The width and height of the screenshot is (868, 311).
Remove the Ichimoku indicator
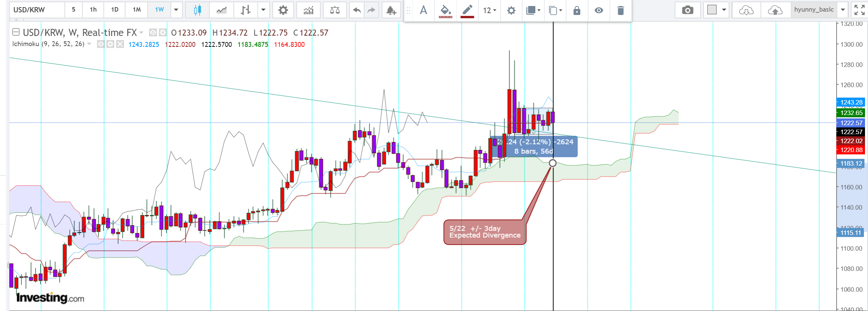120,44
